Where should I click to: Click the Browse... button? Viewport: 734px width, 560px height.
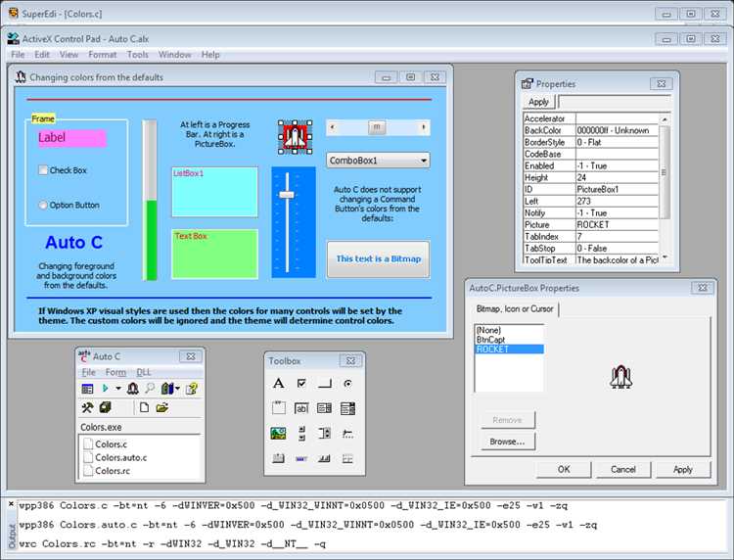507,442
